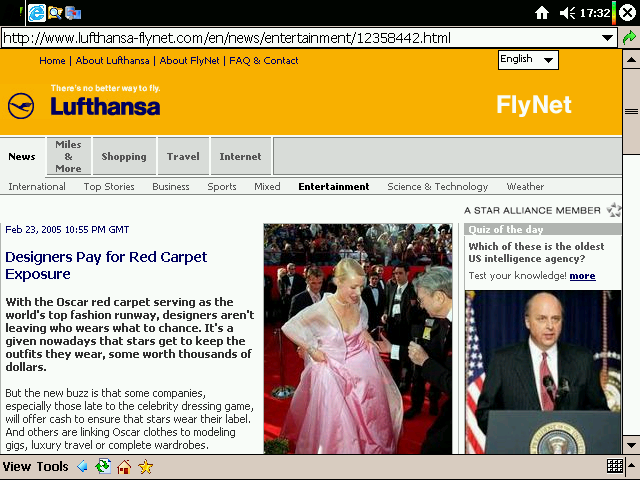Open the Tools menu
The width and height of the screenshot is (640, 480).
coord(52,467)
